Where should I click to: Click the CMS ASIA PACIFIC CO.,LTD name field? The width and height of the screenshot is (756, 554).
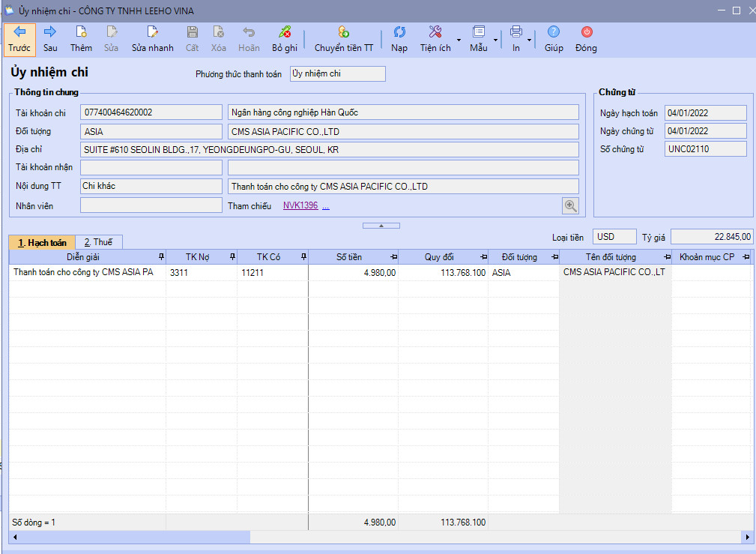click(x=403, y=131)
